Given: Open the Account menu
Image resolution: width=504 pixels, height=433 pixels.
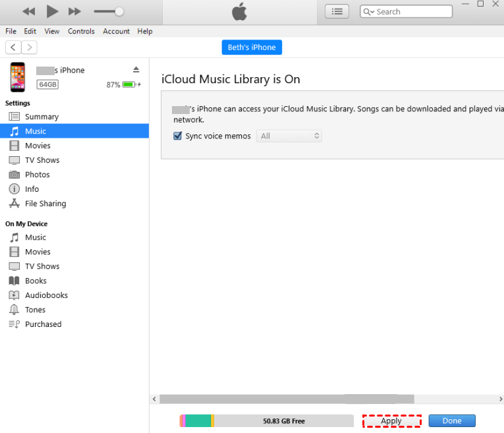Looking at the screenshot, I should point(116,31).
